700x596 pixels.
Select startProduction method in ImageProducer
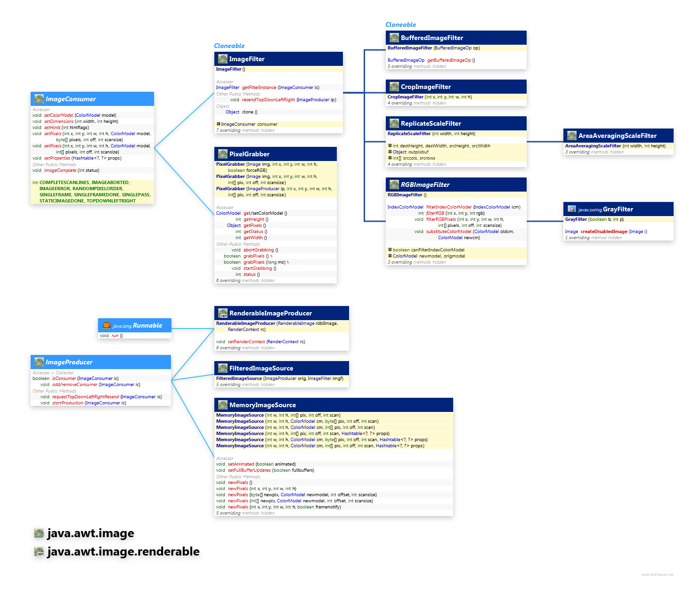(68, 403)
